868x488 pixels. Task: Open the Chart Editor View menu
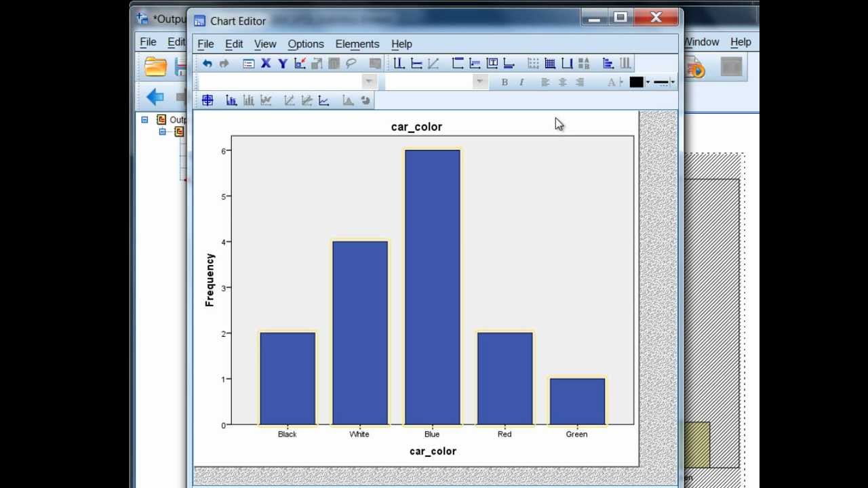265,44
